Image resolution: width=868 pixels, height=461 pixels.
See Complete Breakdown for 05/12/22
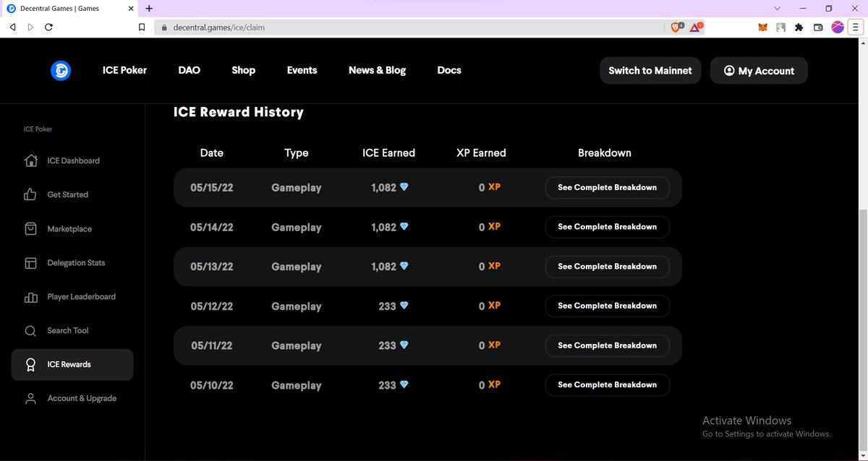(x=608, y=306)
